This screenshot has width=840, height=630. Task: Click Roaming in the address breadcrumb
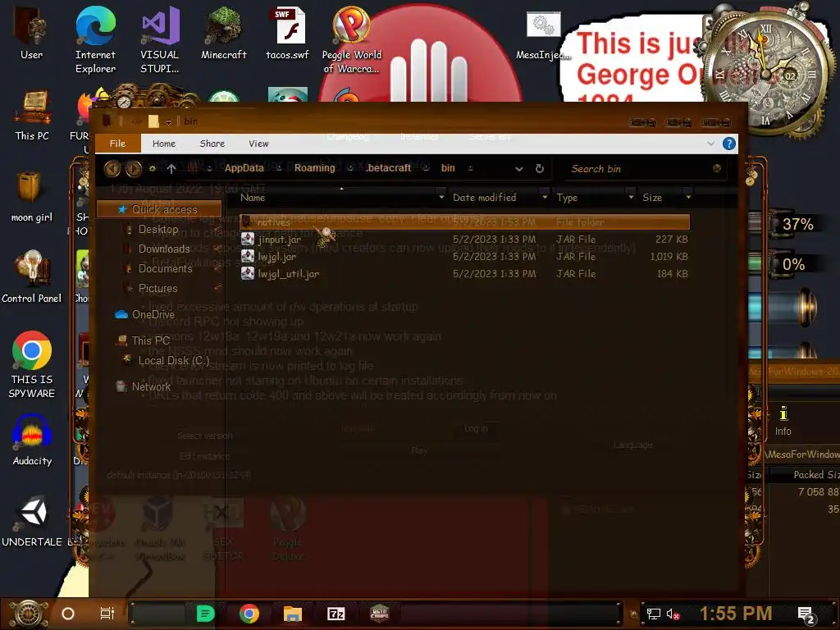314,167
